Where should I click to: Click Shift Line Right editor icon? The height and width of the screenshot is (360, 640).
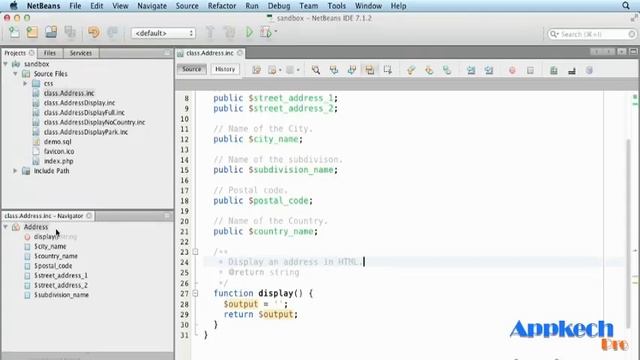[489, 70]
